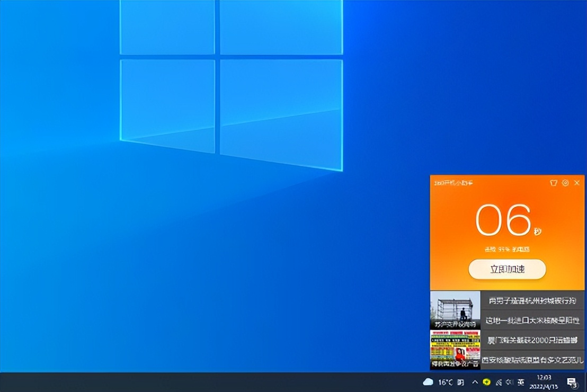Open the news headline about 进口大米

532,320
